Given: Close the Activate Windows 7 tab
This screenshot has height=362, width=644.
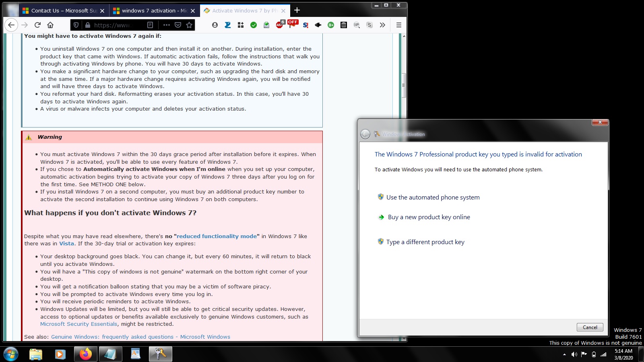Looking at the screenshot, I should (x=283, y=11).
